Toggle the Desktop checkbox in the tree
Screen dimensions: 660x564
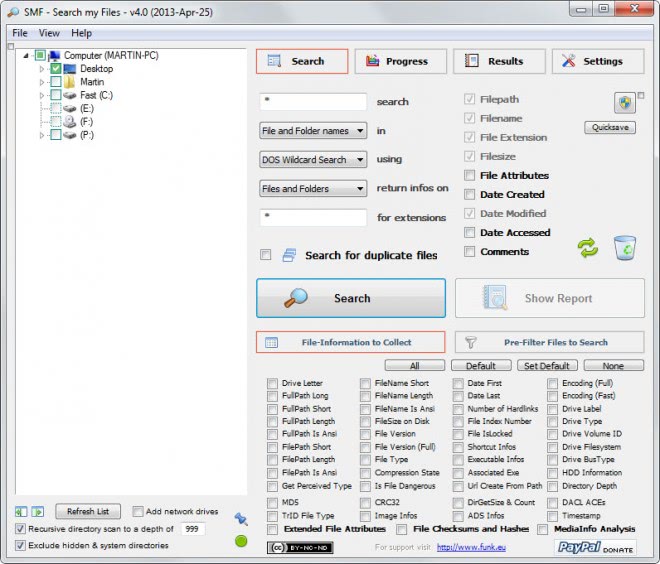pyautogui.click(x=56, y=69)
